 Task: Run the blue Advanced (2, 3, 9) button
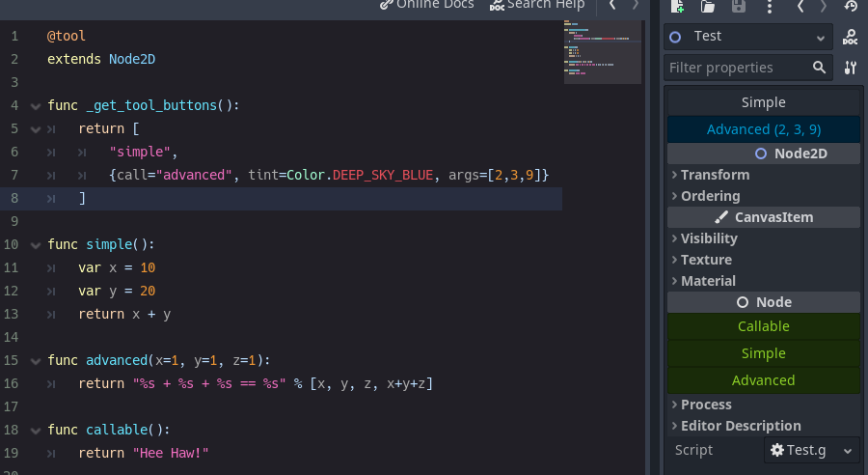(x=764, y=129)
